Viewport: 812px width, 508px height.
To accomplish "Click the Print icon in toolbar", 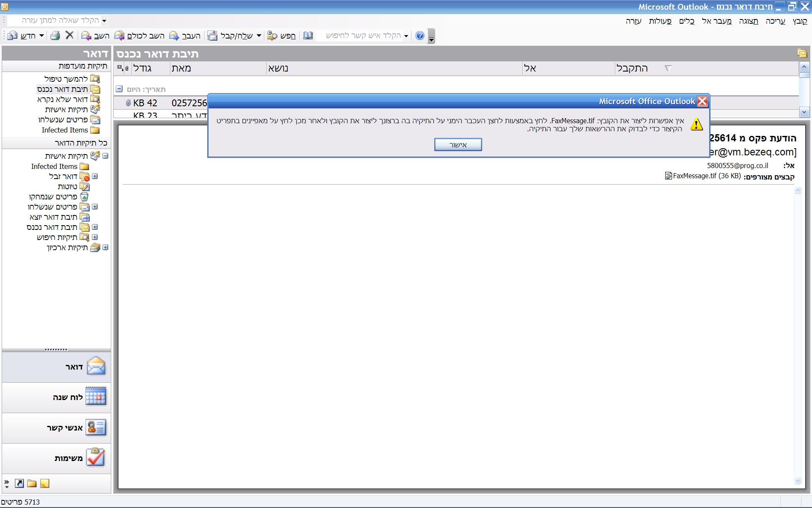I will [55, 36].
